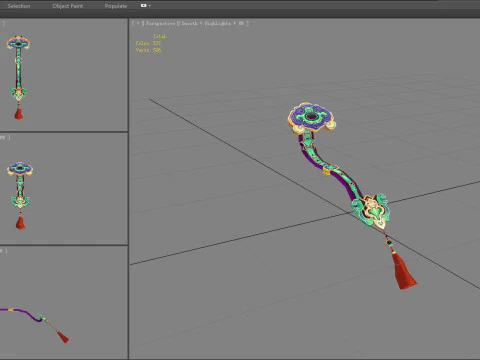Activate the middle-left viewport showing the scepter
480x360 pixels.
pyautogui.click(x=63, y=189)
